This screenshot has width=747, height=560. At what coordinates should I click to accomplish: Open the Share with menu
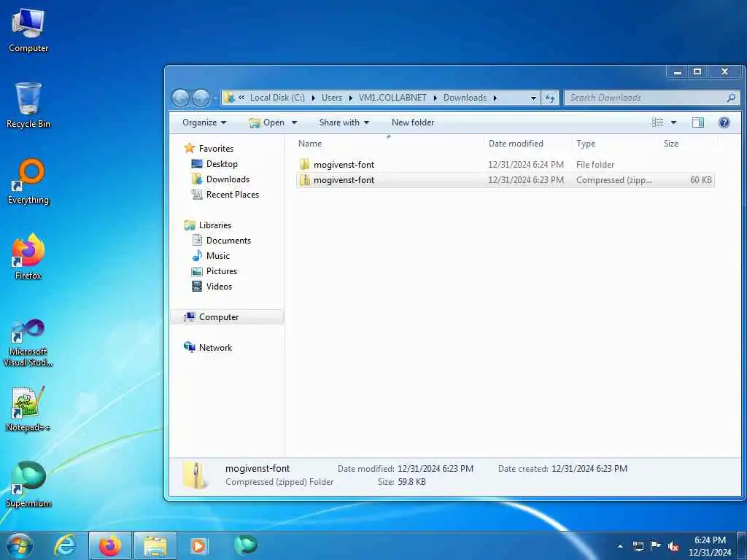coord(344,122)
